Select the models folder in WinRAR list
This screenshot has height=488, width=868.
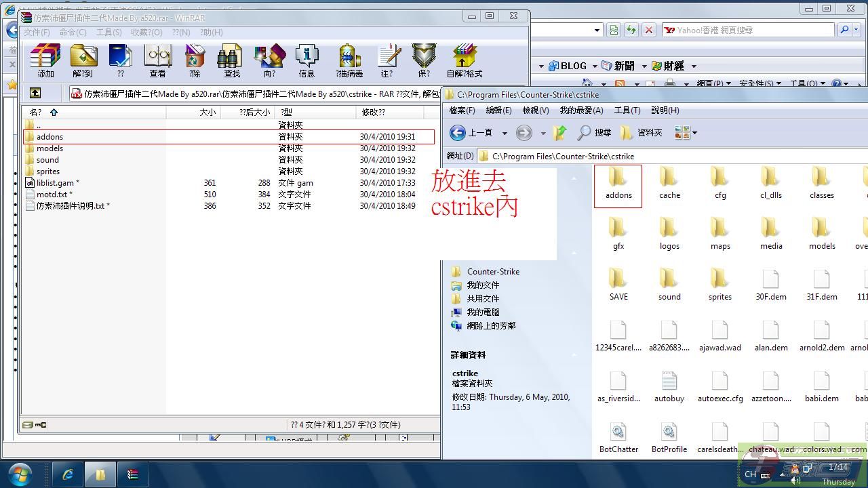pyautogui.click(x=229, y=148)
